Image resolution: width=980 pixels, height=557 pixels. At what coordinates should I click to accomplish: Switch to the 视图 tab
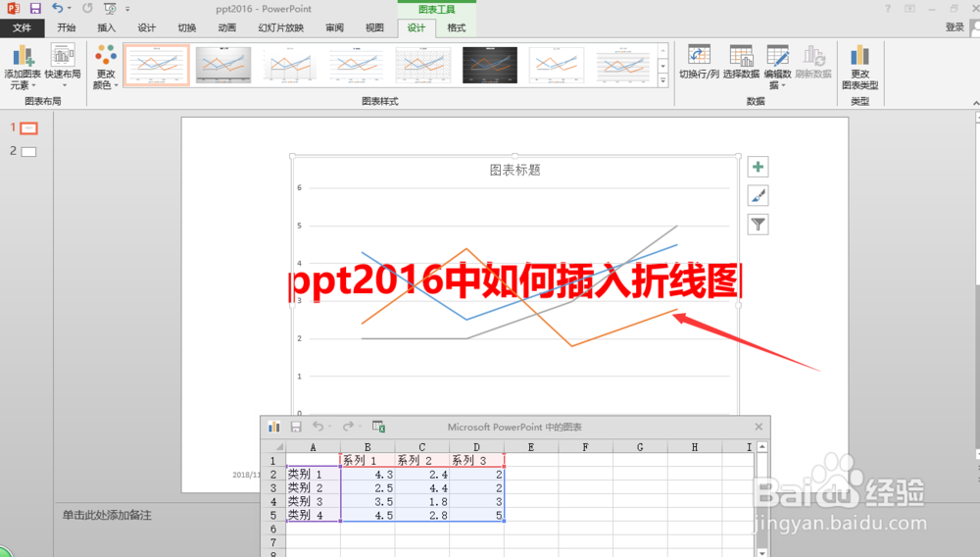coord(374,27)
